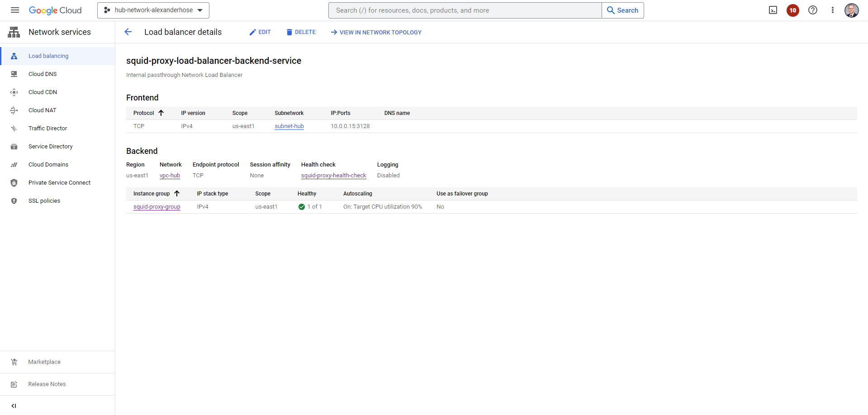
Task: Click the Cloud NAT sidebar icon
Action: (14, 110)
